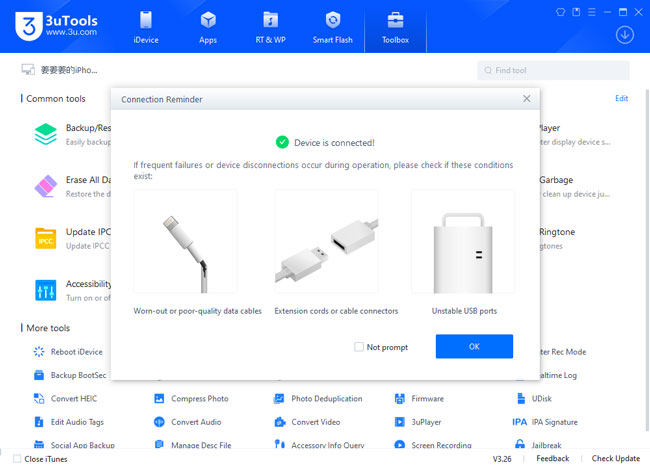
Task: Open the Backup/Restore tool icon
Action: (46, 134)
